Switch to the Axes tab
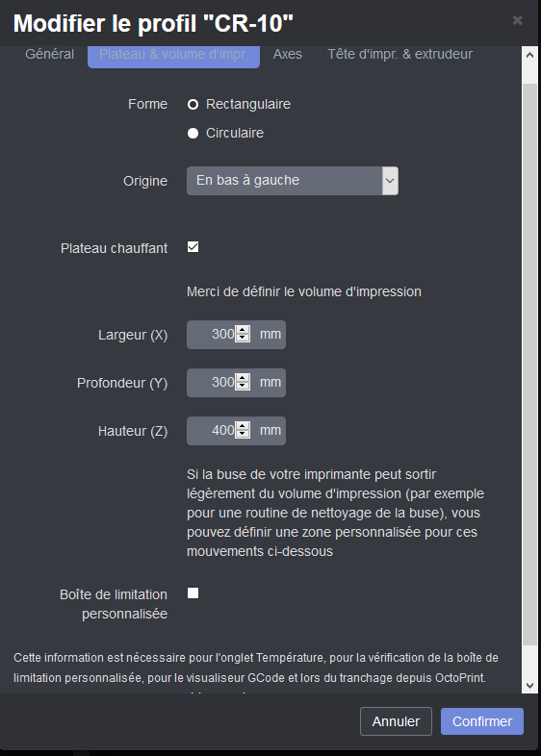Viewport: 541px width, 756px height. click(288, 54)
